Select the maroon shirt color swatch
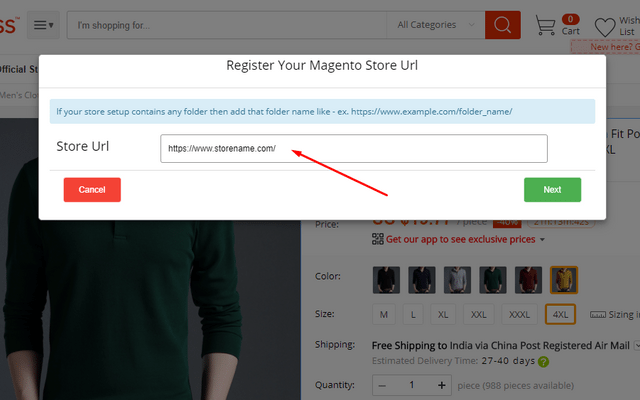The image size is (640, 400). click(528, 280)
